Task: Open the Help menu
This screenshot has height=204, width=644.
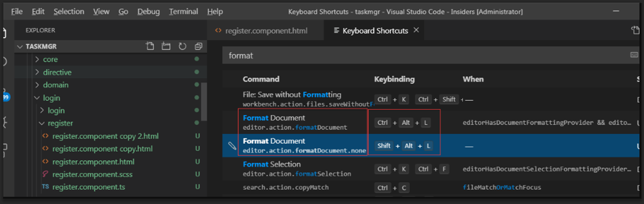Action: 215,11
